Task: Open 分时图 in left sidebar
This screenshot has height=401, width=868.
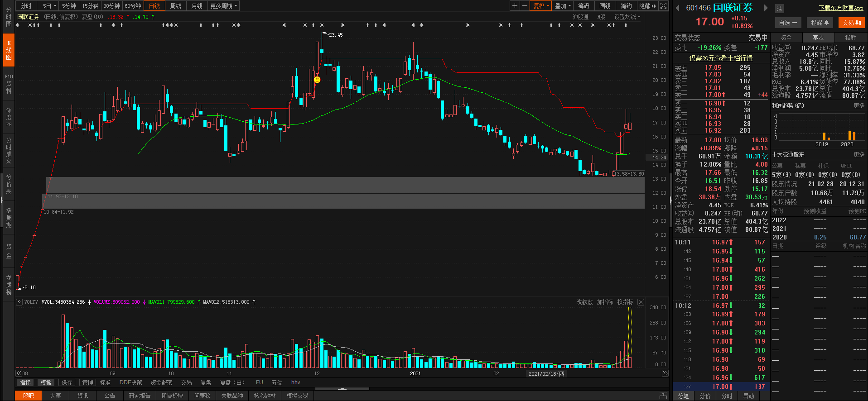Action: pyautogui.click(x=9, y=17)
